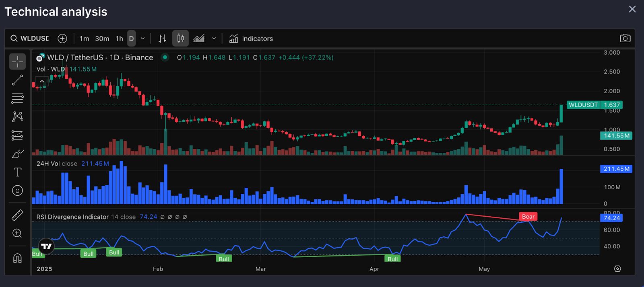Select the text annotation tool
Screen dimensions: 644x287
[x=17, y=172]
